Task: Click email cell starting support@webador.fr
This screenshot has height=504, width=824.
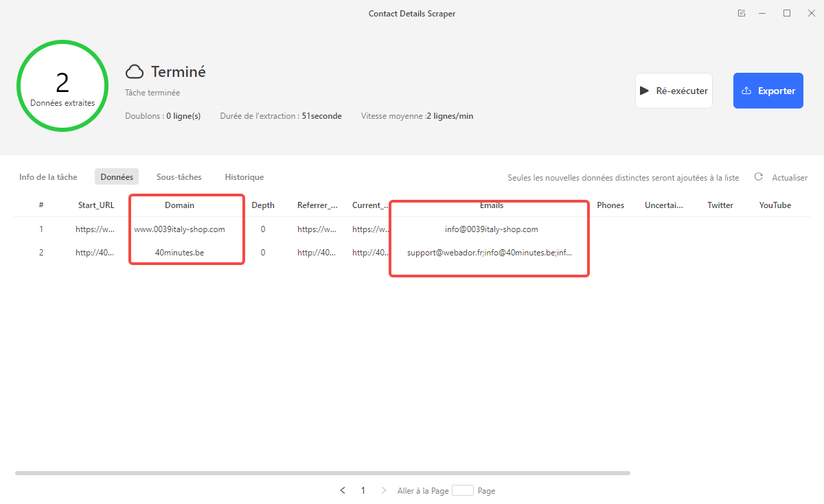Action: pyautogui.click(x=490, y=253)
